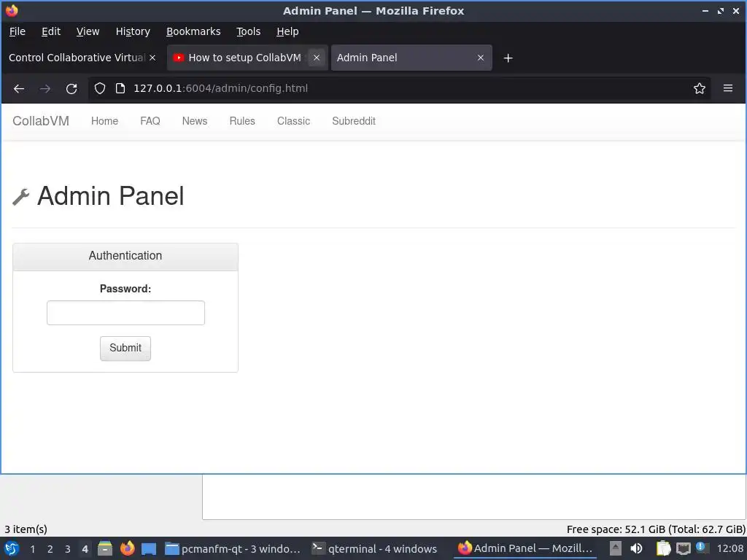747x560 pixels.
Task: Click the clipboard tray icon
Action: click(x=663, y=549)
